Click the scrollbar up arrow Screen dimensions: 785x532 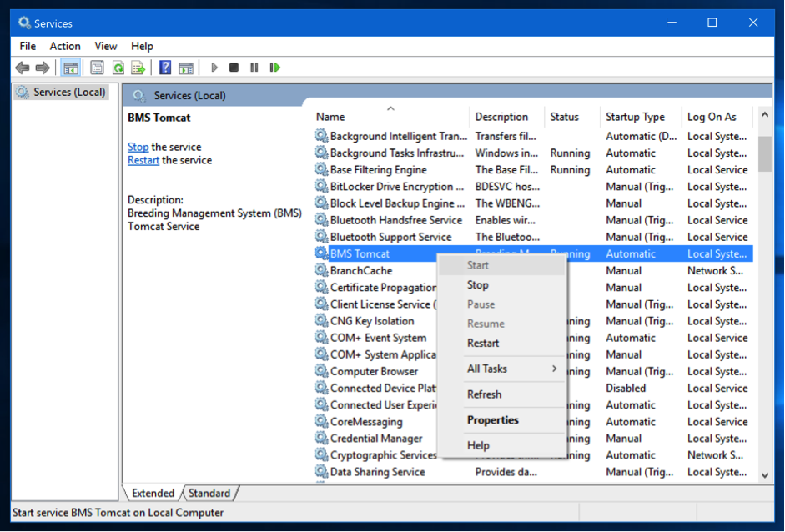tap(764, 115)
